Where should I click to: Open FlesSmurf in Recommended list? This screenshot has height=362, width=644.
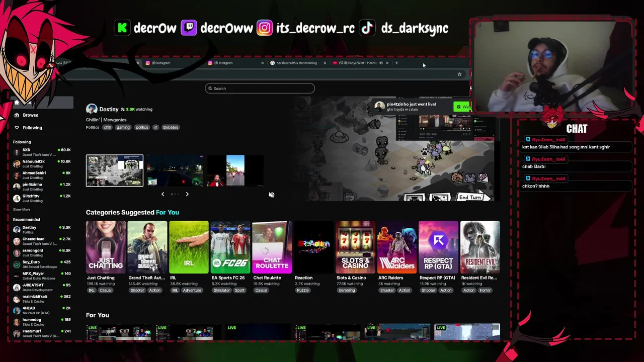click(42, 334)
